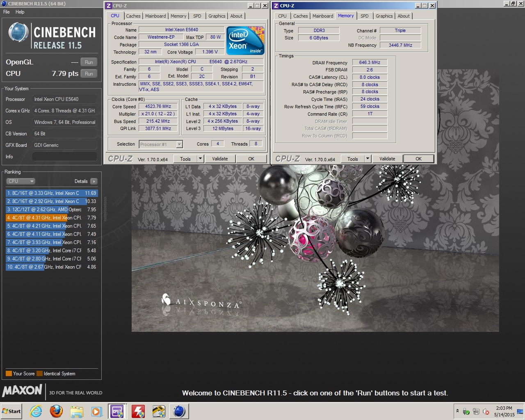
Task: Click the yellow-black striped taskbar icon
Action: pos(158,411)
